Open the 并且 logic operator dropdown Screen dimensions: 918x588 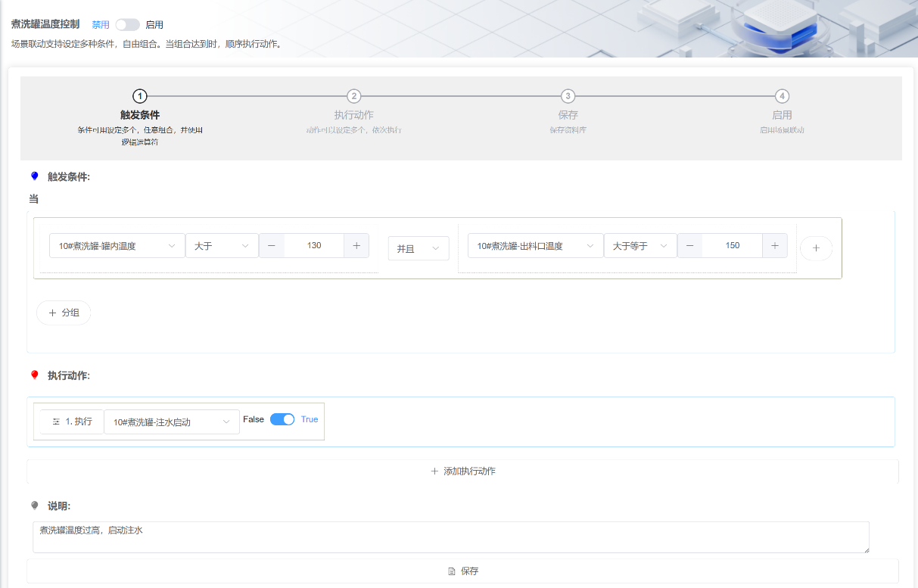419,249
